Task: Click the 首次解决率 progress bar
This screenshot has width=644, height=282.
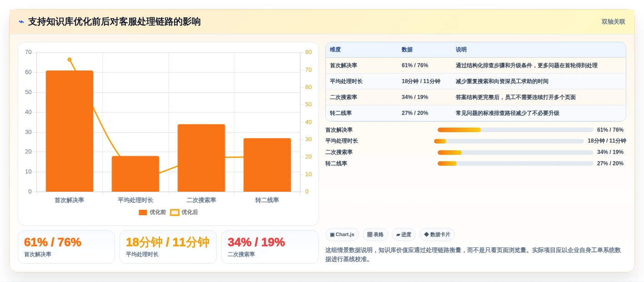Action: (x=515, y=130)
